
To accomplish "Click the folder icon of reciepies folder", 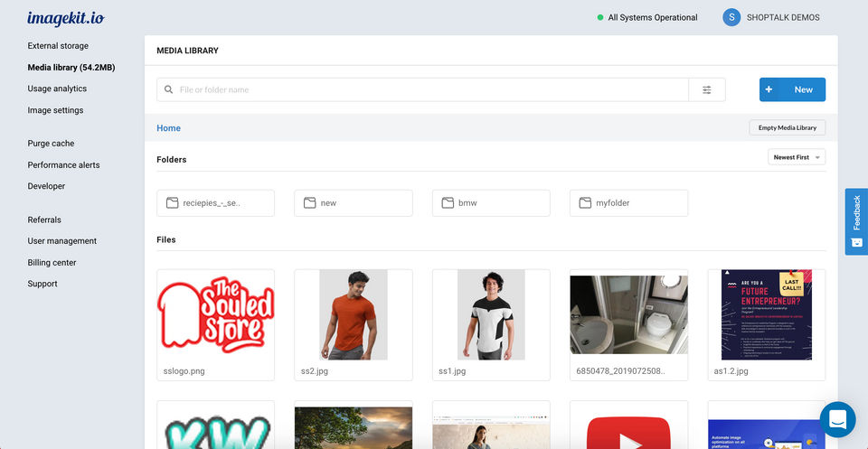I will coord(172,203).
